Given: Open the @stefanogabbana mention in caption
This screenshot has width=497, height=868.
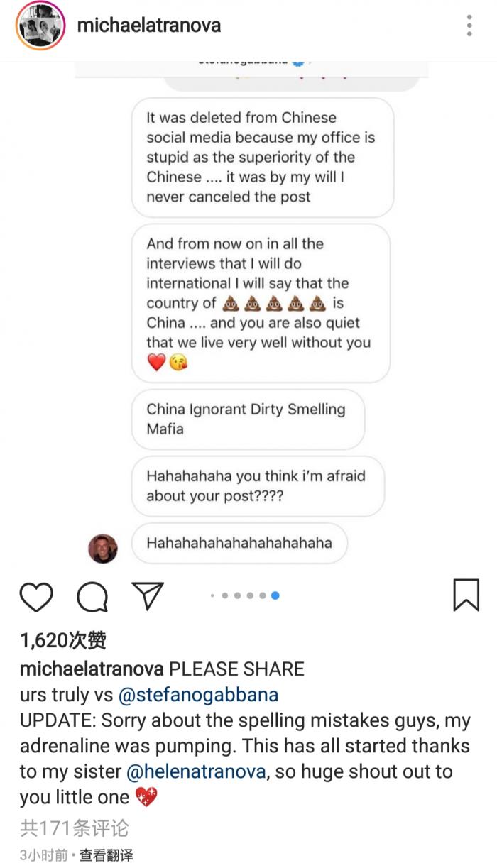Looking at the screenshot, I should click(198, 695).
